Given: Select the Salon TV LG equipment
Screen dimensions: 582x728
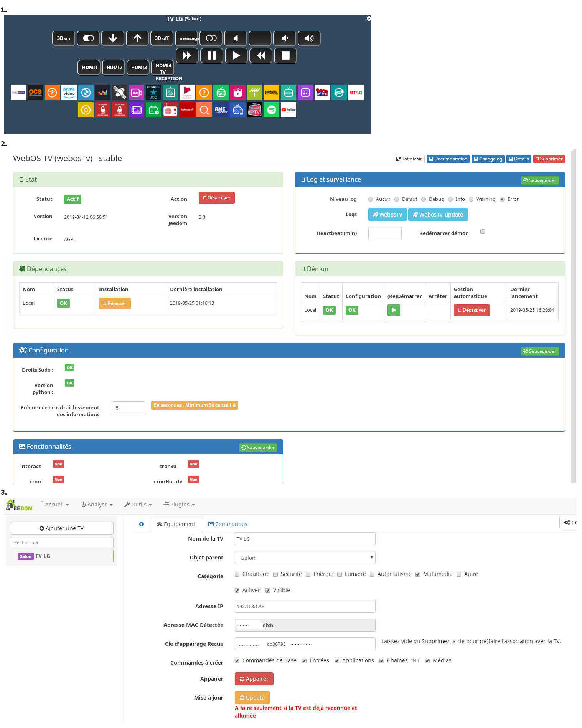Looking at the screenshot, I should (61, 556).
